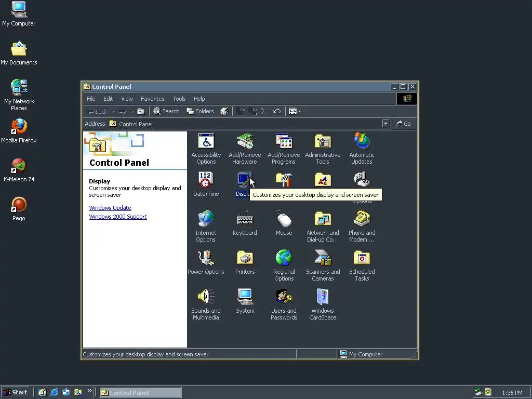Open Scanners and Cameras applet

click(323, 265)
